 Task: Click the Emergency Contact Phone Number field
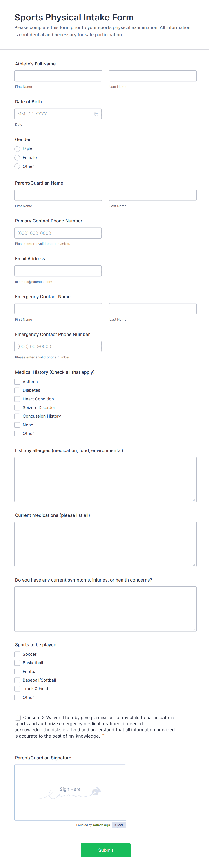(x=58, y=346)
